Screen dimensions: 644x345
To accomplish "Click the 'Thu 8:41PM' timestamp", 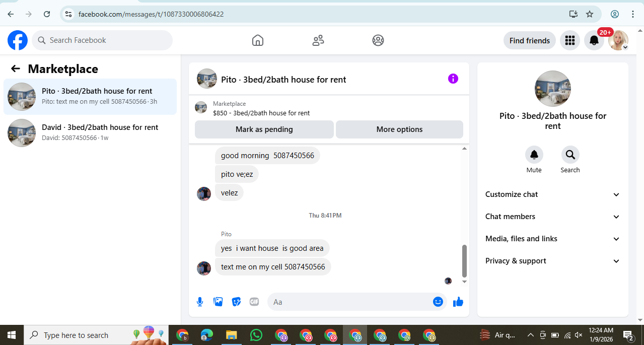I will [x=325, y=216].
